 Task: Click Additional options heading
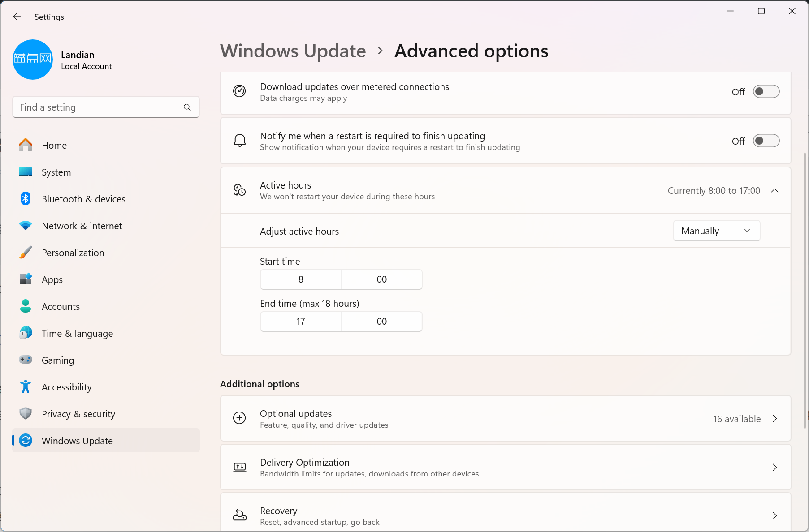click(260, 384)
